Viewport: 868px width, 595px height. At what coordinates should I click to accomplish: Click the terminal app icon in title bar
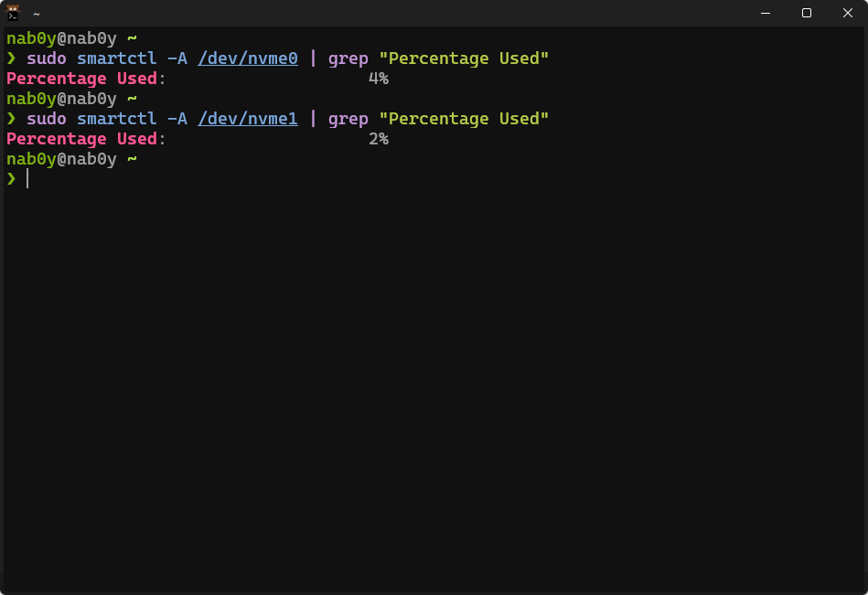point(14,13)
